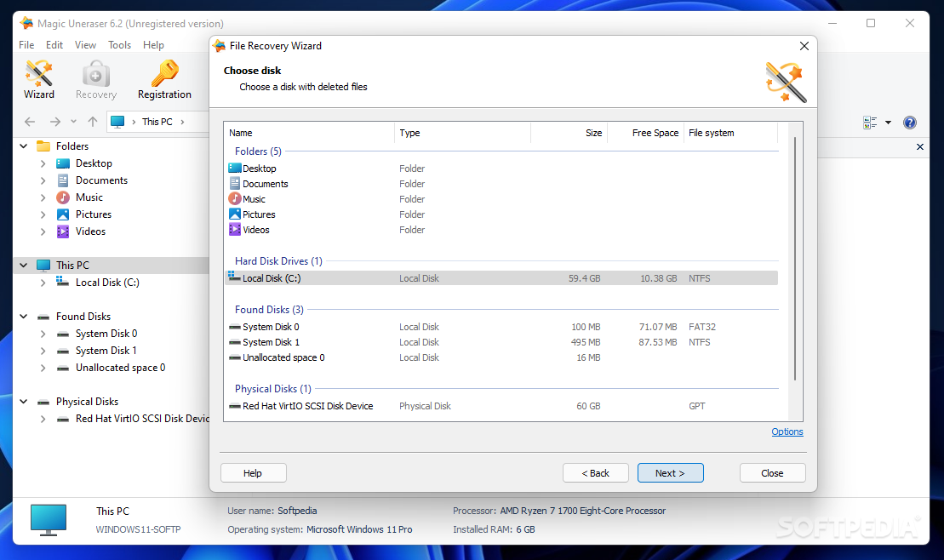The width and height of the screenshot is (944, 560).
Task: Click the view mode icon in toolbar
Action: coord(870,123)
